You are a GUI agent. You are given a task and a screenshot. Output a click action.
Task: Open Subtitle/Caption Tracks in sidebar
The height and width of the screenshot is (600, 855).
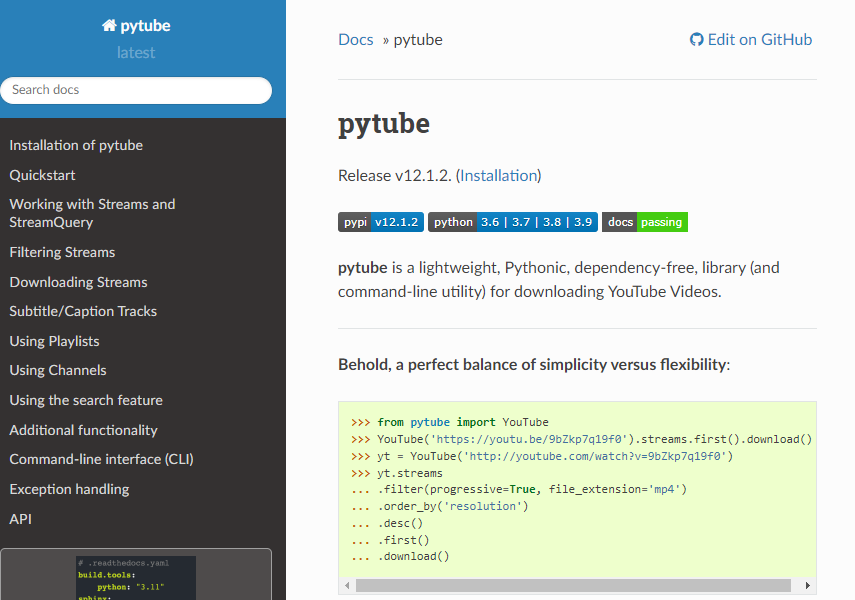[83, 311]
